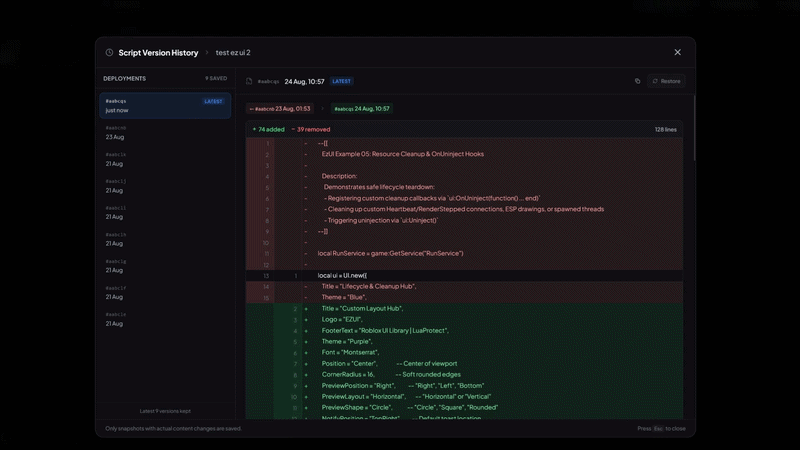The image size is (800, 450).
Task: Click added line Theme = "Purple"
Action: [x=464, y=342]
